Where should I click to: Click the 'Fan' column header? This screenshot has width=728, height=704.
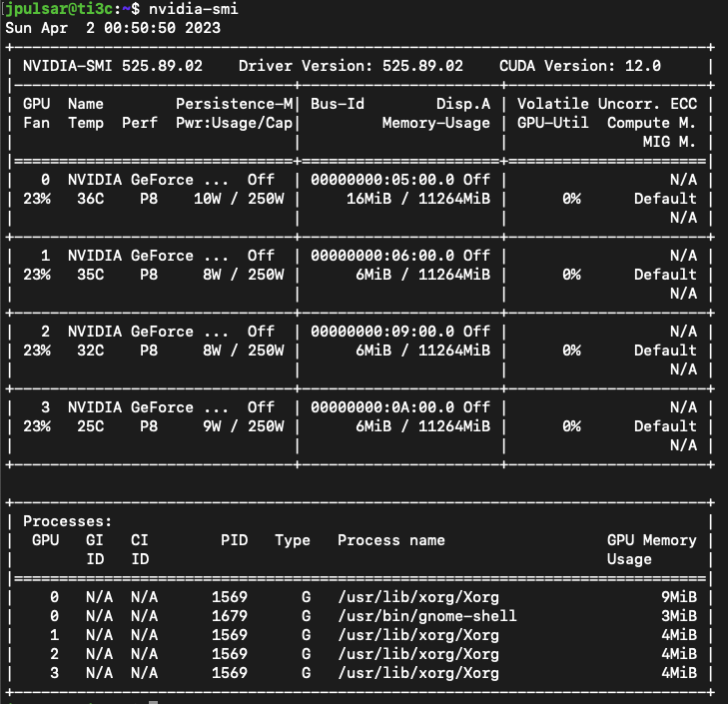(x=37, y=123)
